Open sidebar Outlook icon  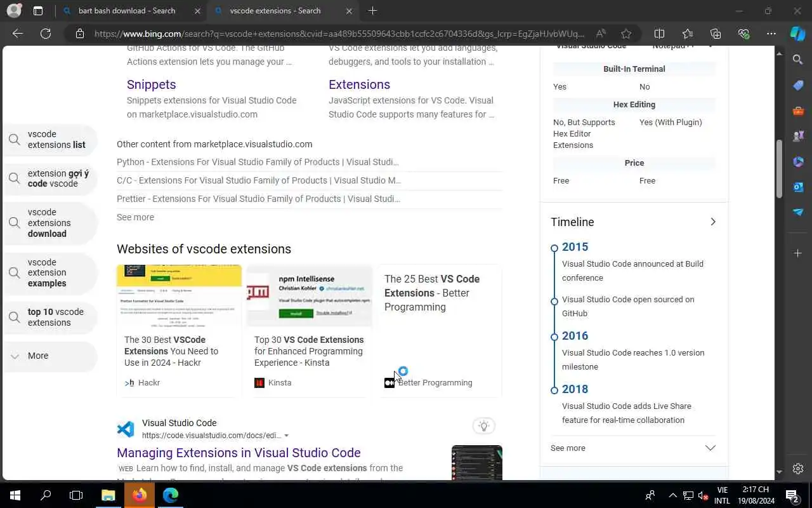[798, 187]
